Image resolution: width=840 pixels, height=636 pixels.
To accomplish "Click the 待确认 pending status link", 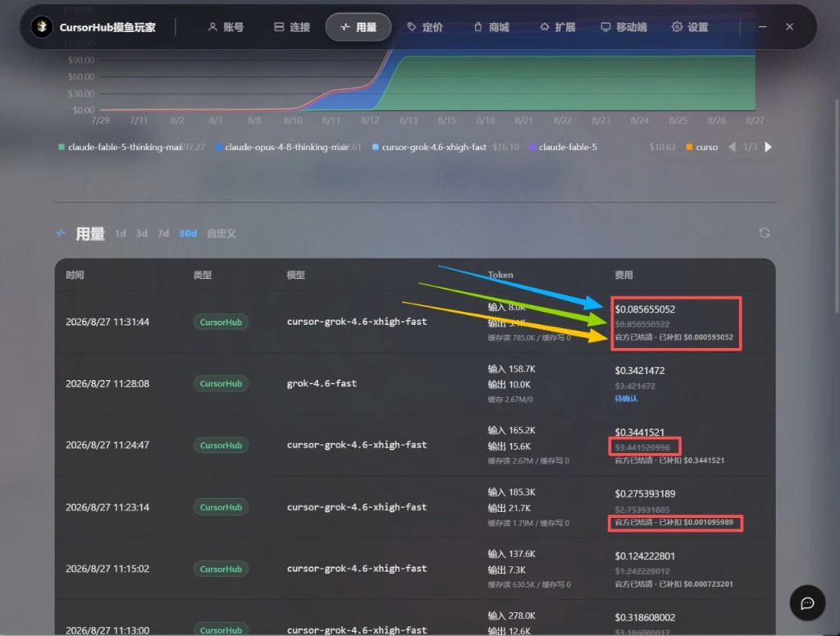I will (x=626, y=399).
